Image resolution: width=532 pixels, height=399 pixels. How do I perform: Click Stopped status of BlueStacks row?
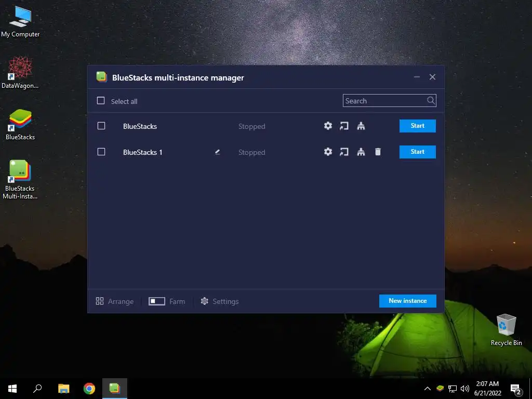(x=252, y=126)
